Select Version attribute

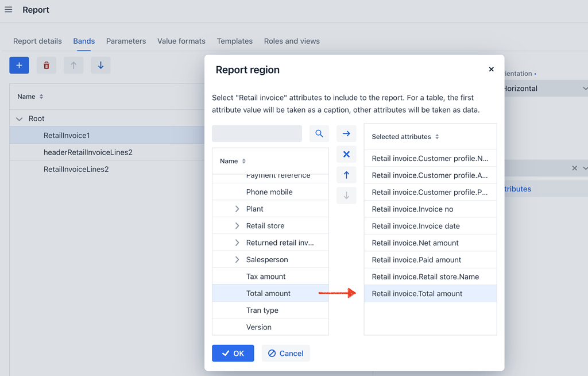pos(270,327)
